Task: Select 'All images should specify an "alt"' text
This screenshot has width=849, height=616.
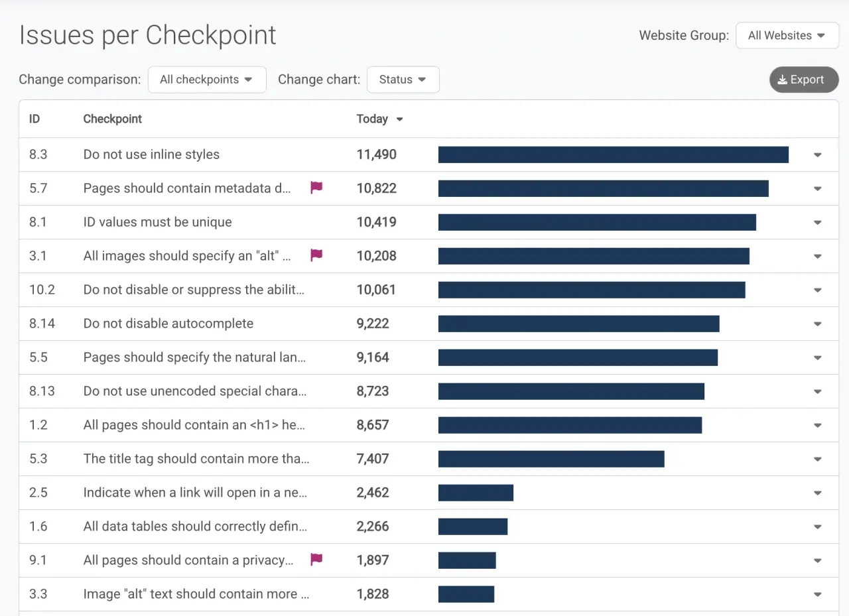Action: (x=180, y=256)
